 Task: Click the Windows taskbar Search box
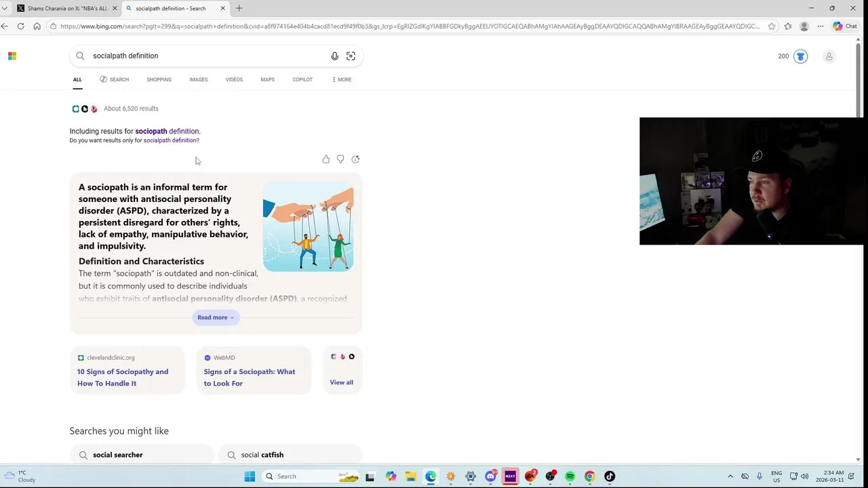pyautogui.click(x=311, y=476)
